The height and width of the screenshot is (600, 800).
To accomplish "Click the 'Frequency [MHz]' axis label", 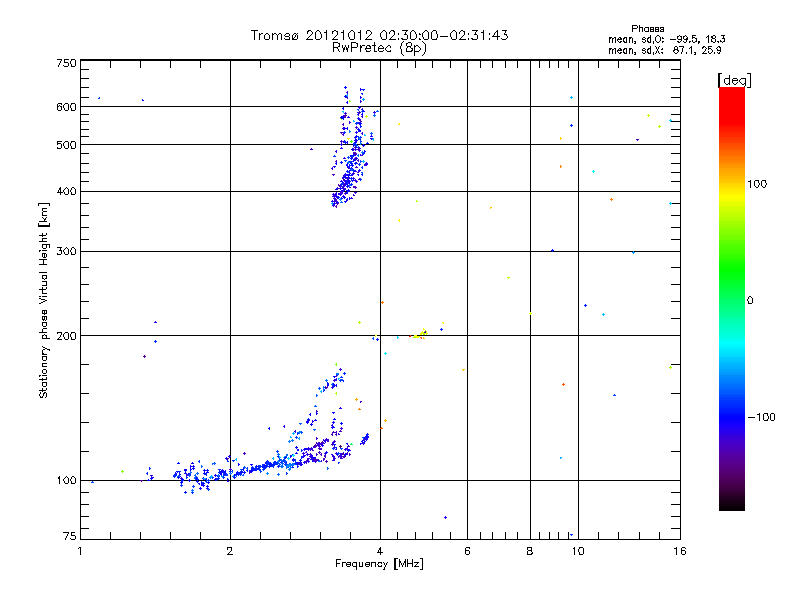I will coord(379,564).
